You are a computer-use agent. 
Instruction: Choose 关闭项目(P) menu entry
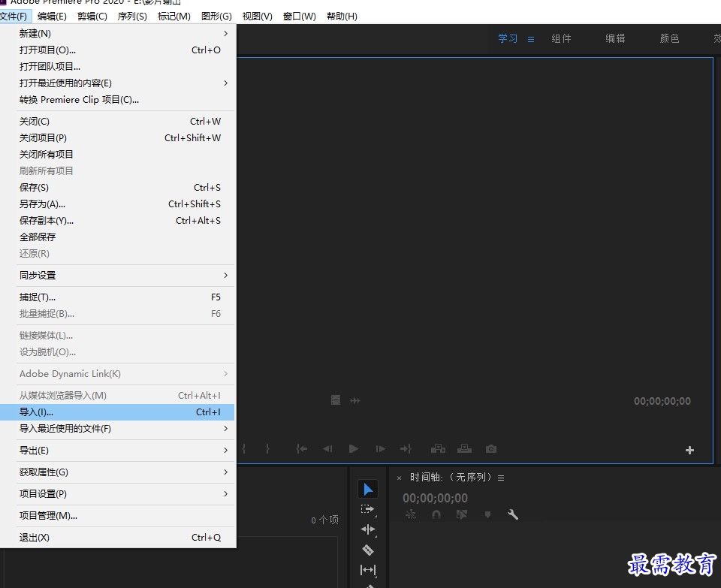[x=117, y=138]
